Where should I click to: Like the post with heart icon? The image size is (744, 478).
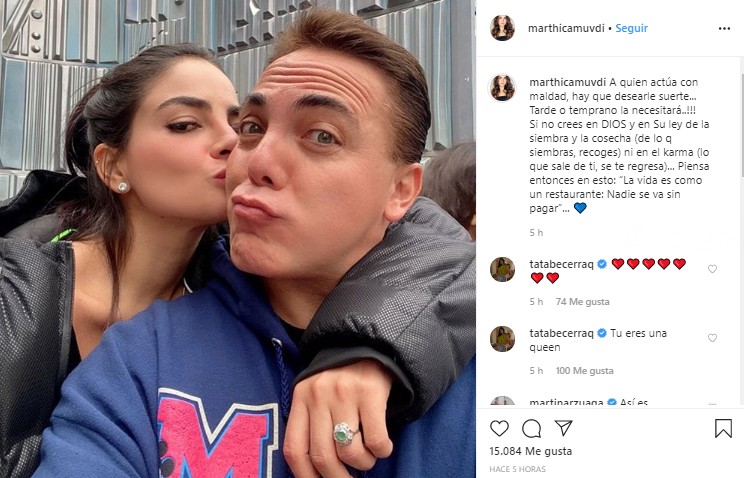[499, 428]
